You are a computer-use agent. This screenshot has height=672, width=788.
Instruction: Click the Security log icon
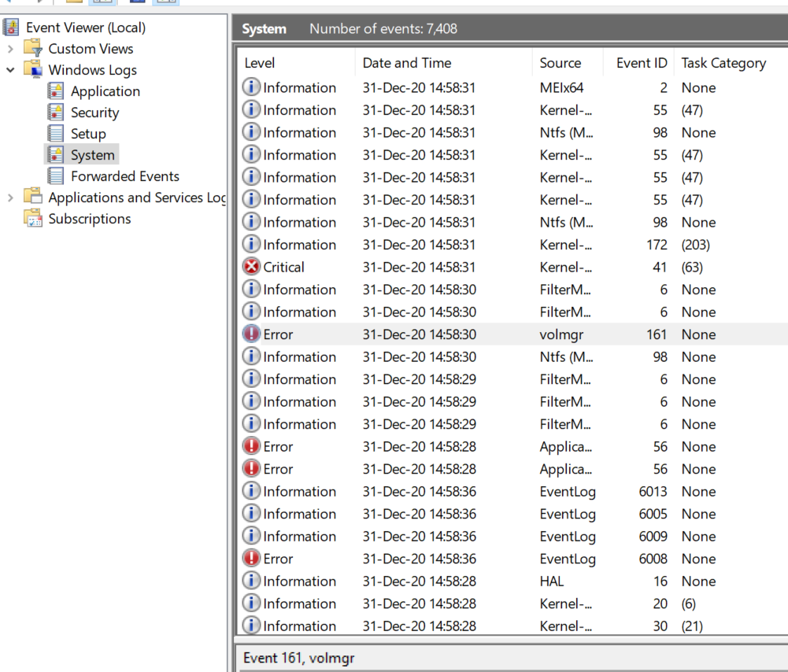pyautogui.click(x=56, y=113)
